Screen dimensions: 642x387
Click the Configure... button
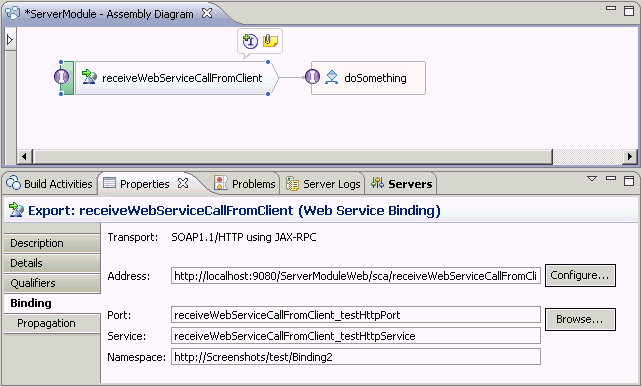tap(580, 276)
